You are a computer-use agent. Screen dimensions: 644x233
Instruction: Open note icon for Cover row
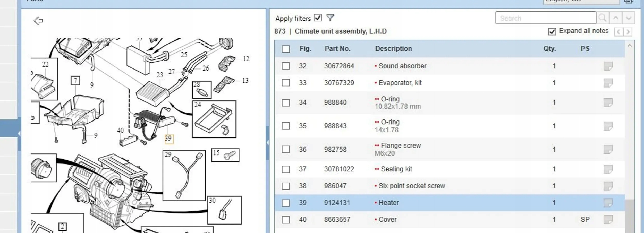coord(608,220)
